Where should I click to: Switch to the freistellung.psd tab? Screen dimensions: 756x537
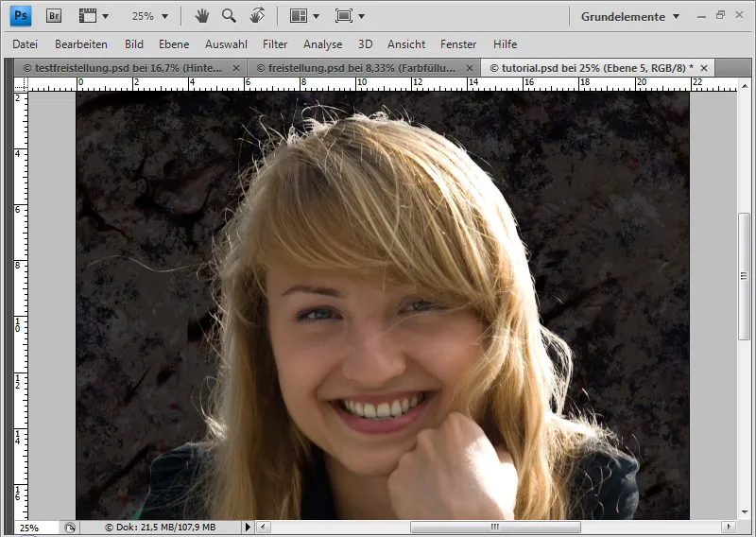(x=356, y=68)
